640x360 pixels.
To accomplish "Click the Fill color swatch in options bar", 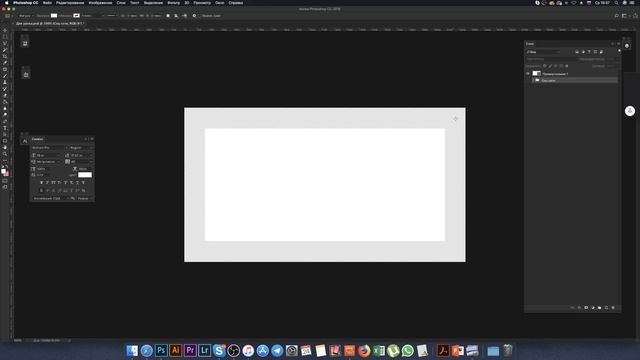I will [x=54, y=16].
